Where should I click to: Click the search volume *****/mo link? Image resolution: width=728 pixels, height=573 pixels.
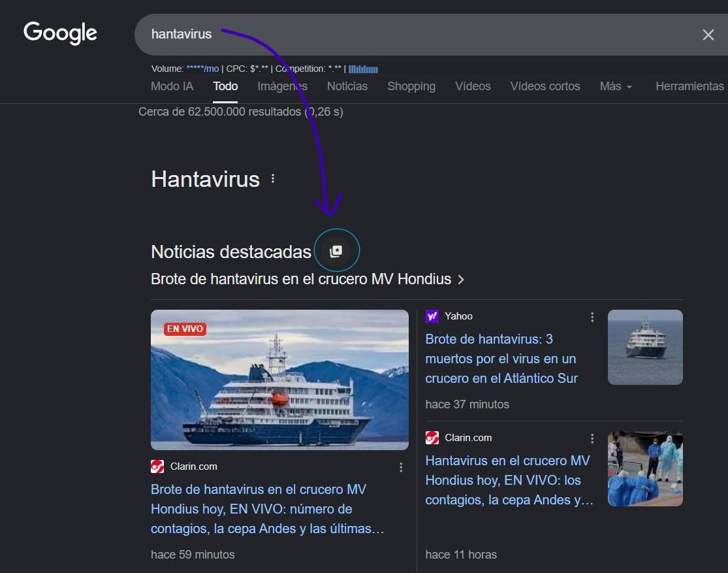pos(202,69)
